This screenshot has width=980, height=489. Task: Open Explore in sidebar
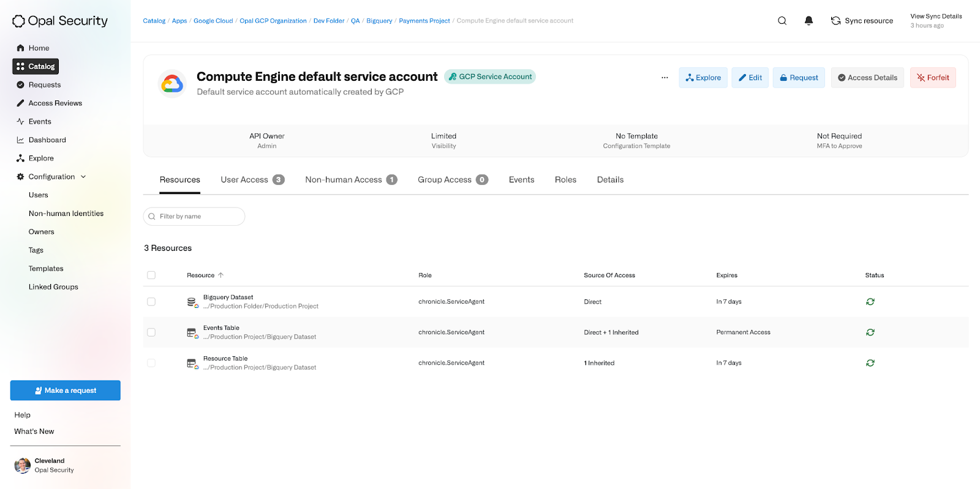(35, 158)
